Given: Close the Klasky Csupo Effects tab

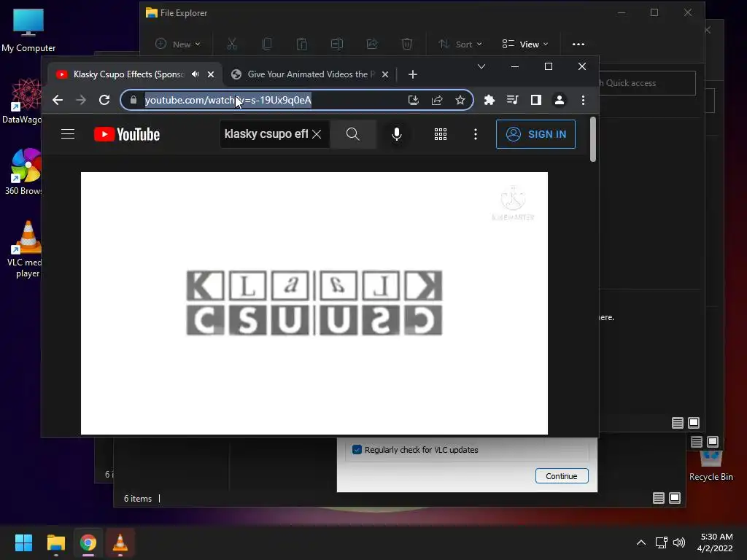Looking at the screenshot, I should (211, 74).
